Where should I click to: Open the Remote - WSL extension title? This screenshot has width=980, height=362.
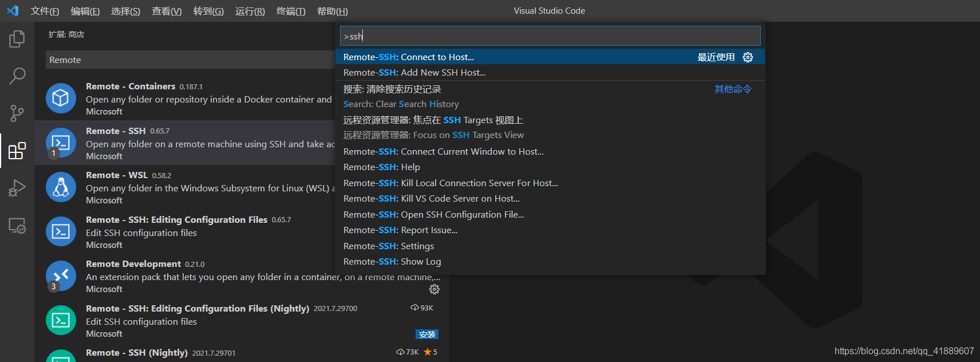[117, 175]
